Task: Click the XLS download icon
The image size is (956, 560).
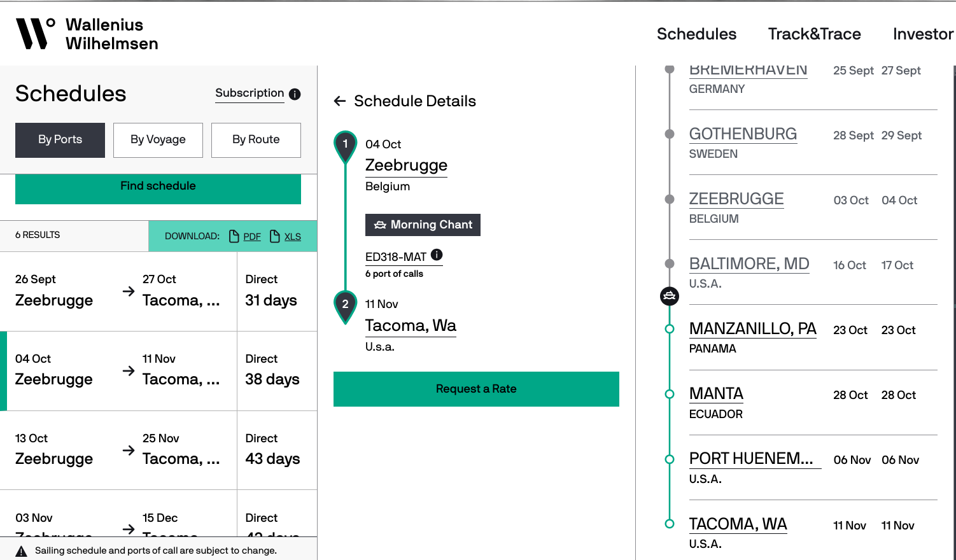Action: [x=275, y=236]
